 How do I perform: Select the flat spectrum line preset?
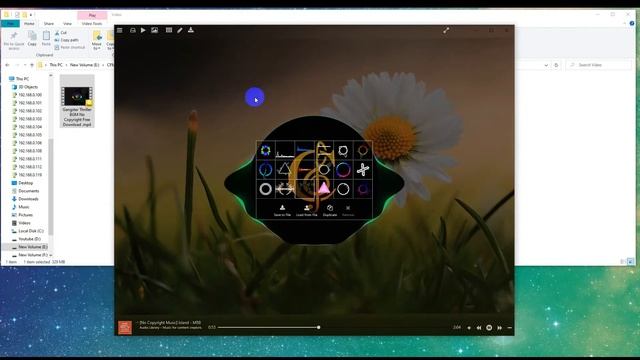(285, 151)
